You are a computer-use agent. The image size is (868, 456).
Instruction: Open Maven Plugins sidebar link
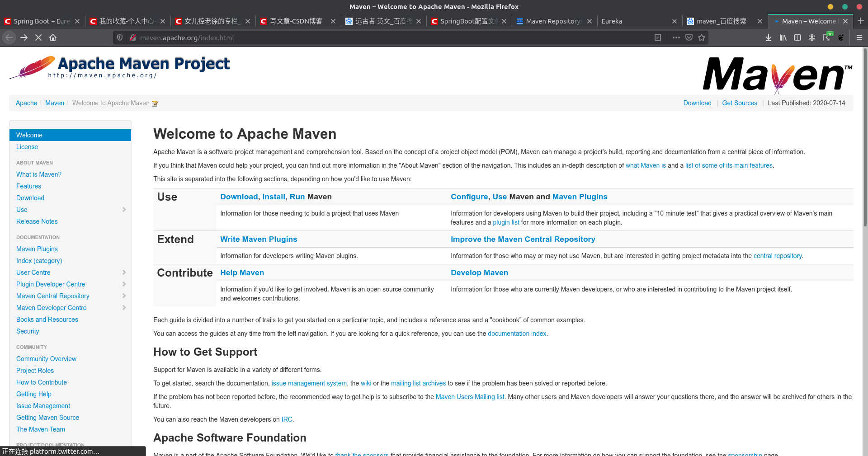(x=37, y=249)
